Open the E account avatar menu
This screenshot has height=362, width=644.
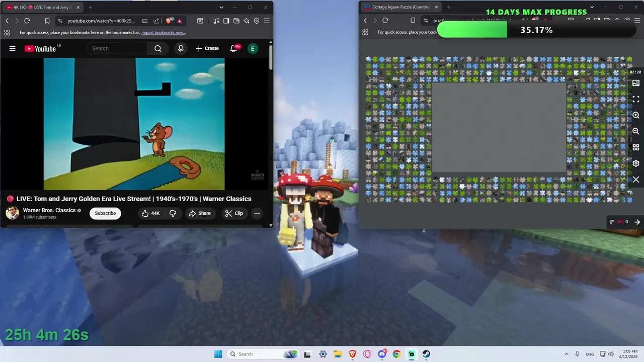click(x=253, y=48)
